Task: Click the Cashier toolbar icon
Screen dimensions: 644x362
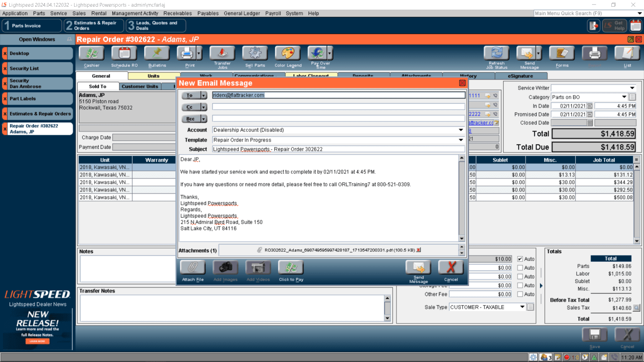Action: [91, 54]
